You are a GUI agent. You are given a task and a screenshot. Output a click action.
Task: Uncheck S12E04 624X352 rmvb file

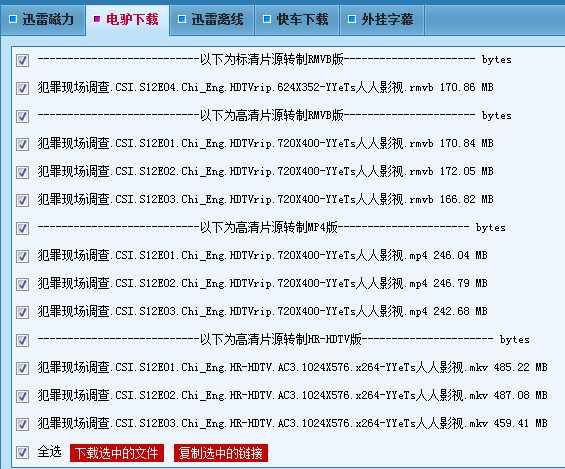coord(22,88)
